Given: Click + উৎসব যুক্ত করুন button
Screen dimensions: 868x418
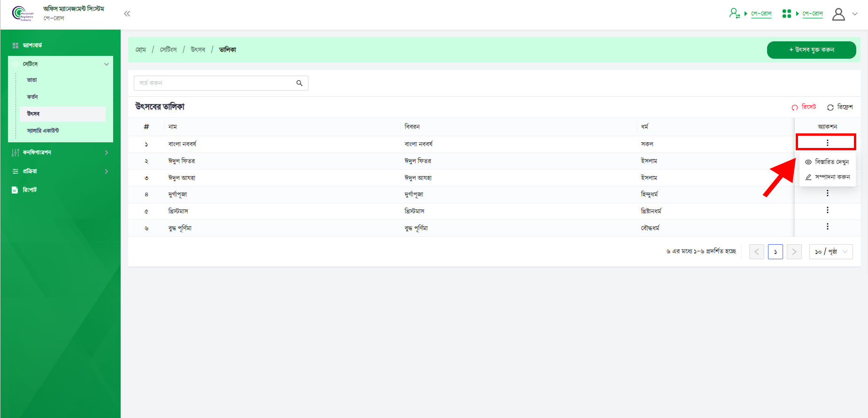Looking at the screenshot, I should click(811, 50).
